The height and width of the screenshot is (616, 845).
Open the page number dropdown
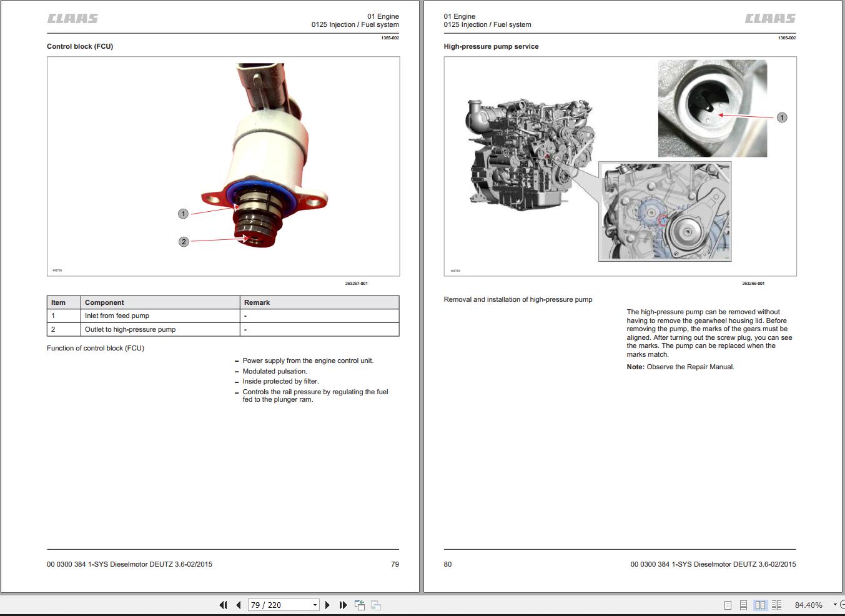tap(315, 605)
